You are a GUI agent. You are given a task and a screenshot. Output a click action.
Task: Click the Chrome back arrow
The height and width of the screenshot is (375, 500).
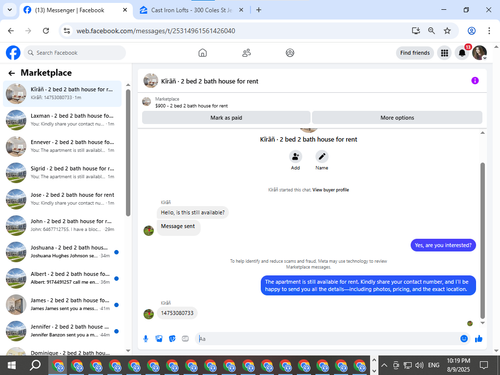click(11, 31)
